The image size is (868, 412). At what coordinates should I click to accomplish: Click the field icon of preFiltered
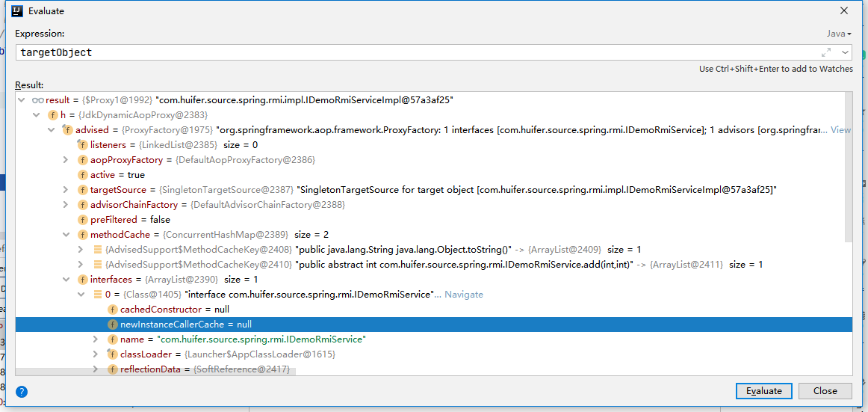click(x=82, y=220)
